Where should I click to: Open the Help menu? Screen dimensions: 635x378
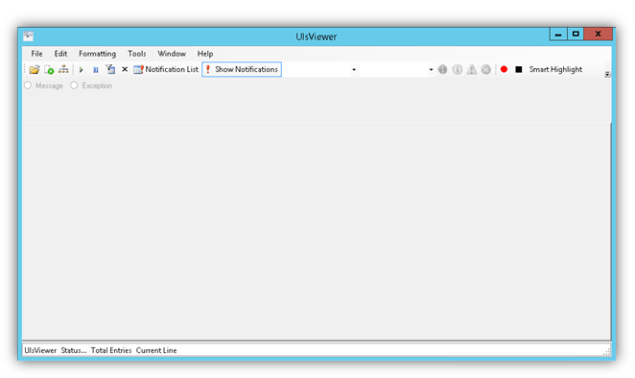point(205,53)
